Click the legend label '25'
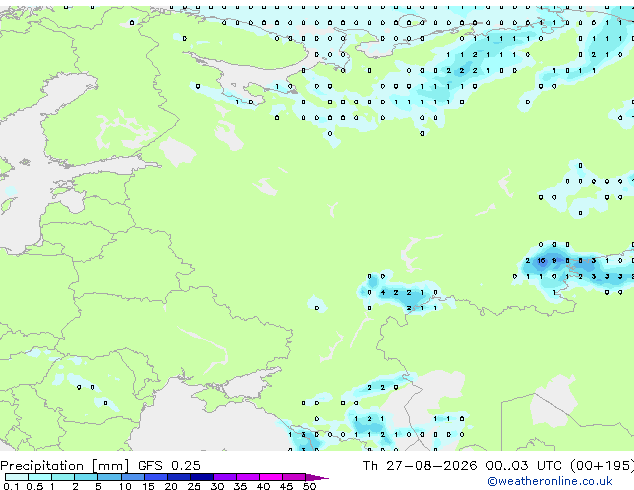 click(194, 486)
